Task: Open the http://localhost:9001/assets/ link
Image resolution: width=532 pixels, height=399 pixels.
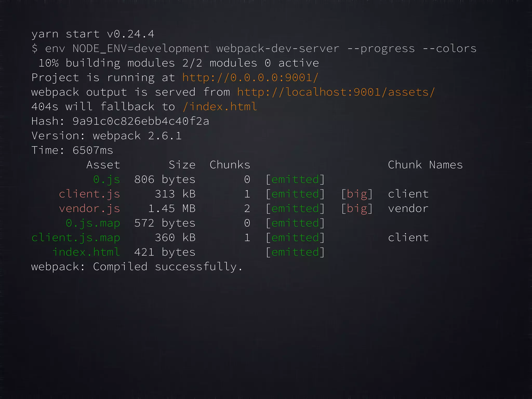Action: point(336,92)
